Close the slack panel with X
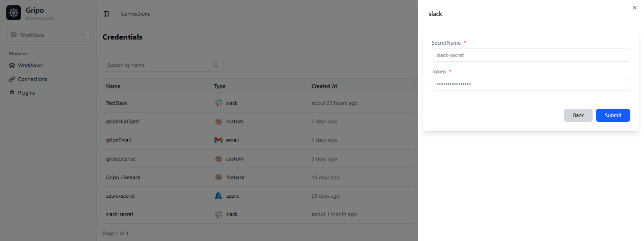The height and width of the screenshot is (241, 644). (x=635, y=8)
